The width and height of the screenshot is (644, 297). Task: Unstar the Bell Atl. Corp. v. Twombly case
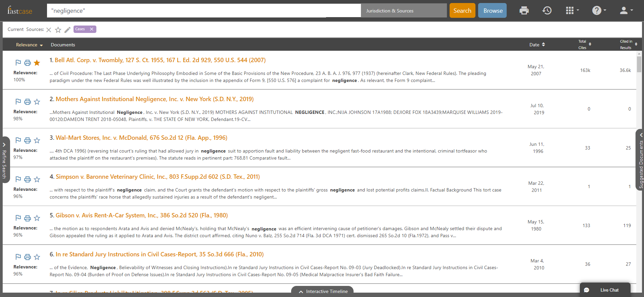37,63
